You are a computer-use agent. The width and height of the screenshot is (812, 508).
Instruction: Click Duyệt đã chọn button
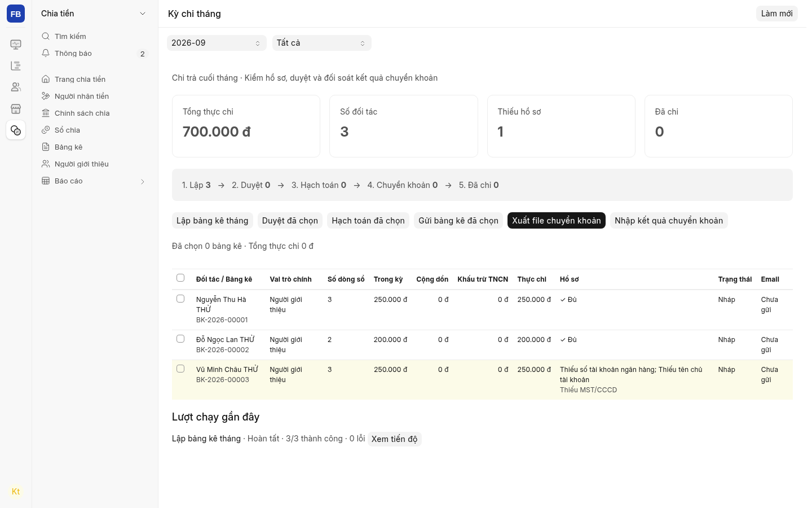(290, 221)
